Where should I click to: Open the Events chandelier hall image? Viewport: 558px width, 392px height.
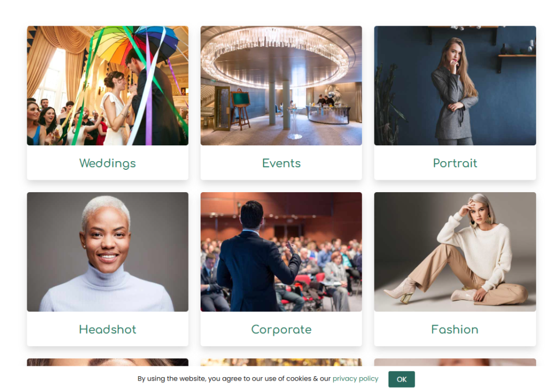coord(281,85)
